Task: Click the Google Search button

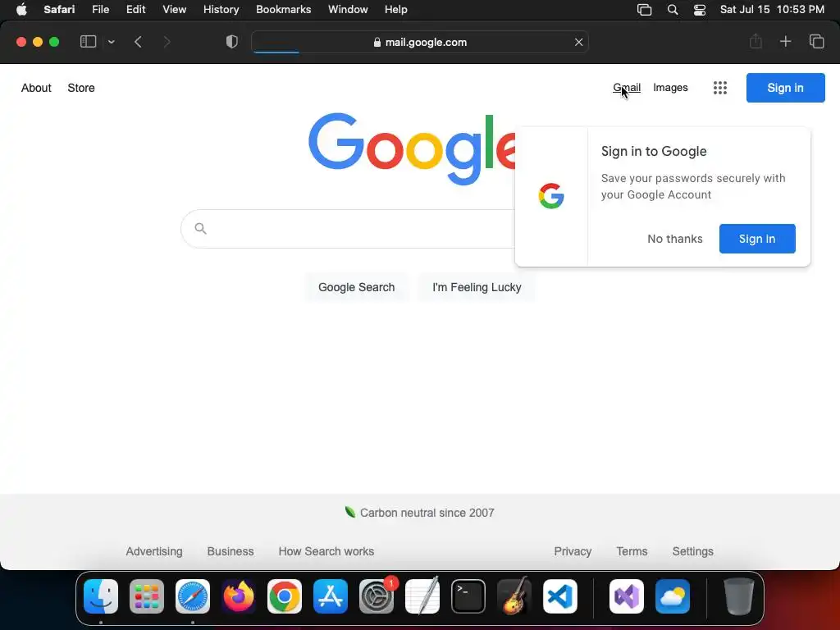Action: (356, 287)
